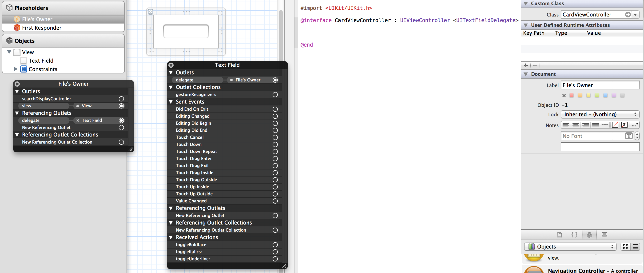Click the Editing Changed event circle
The height and width of the screenshot is (273, 644).
point(275,116)
